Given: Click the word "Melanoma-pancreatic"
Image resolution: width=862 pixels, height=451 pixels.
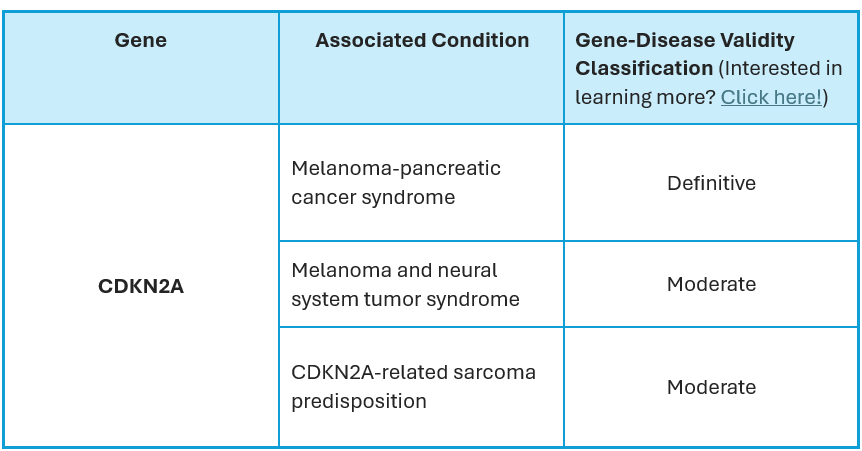Looking at the screenshot, I should [x=396, y=168].
